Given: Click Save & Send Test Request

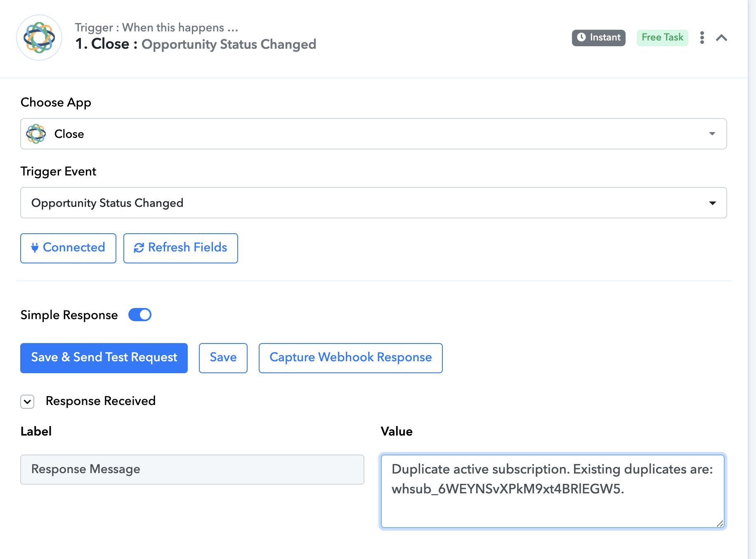Looking at the screenshot, I should tap(104, 358).
